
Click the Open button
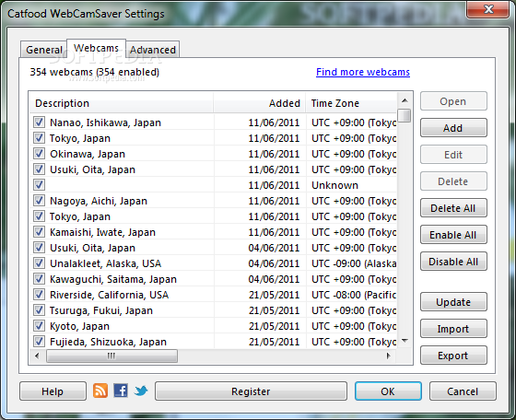pos(453,101)
